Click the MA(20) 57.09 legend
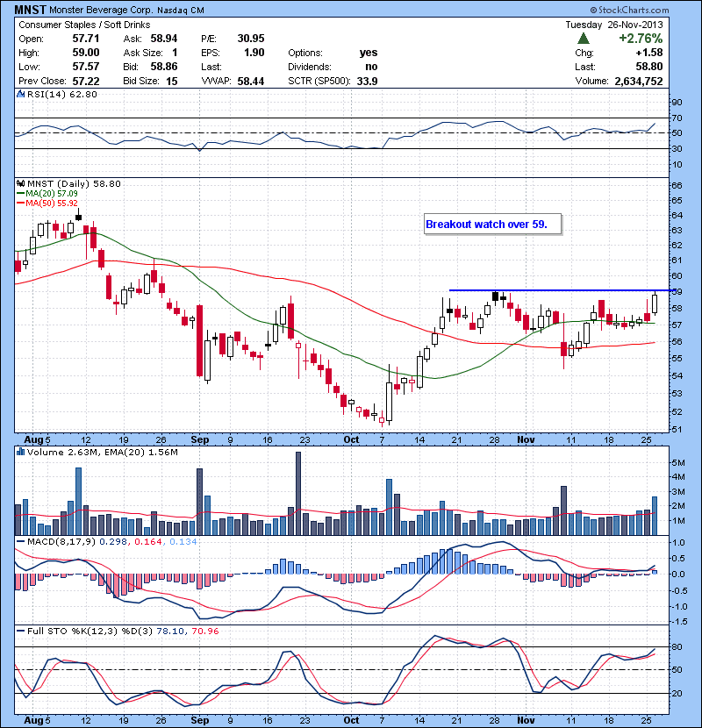Screen dimensions: 702x728 (47, 193)
